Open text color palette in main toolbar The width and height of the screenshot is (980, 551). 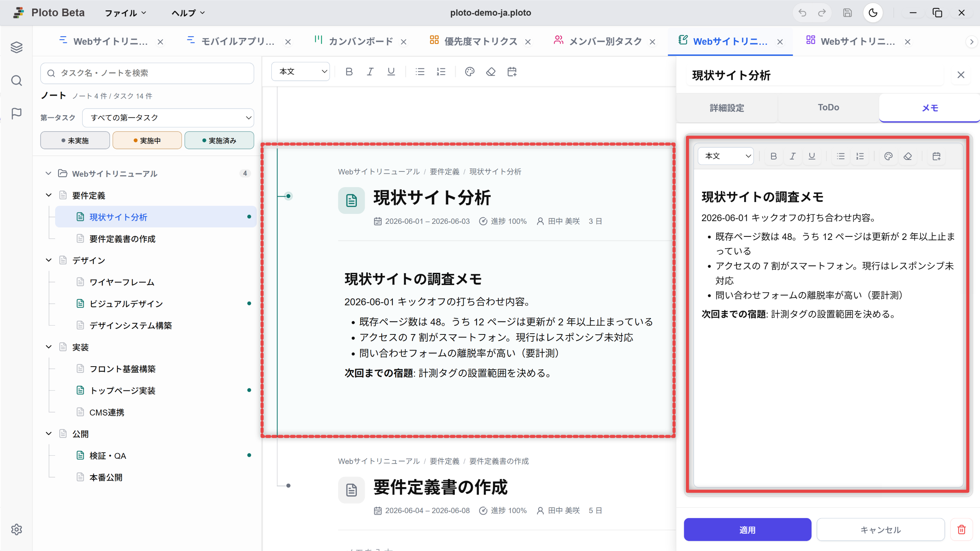[470, 72]
